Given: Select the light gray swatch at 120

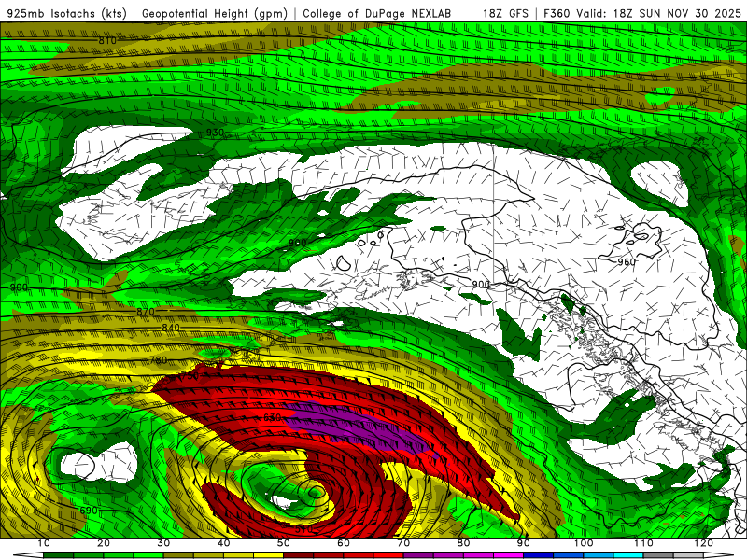Looking at the screenshot, I should coord(689,555).
